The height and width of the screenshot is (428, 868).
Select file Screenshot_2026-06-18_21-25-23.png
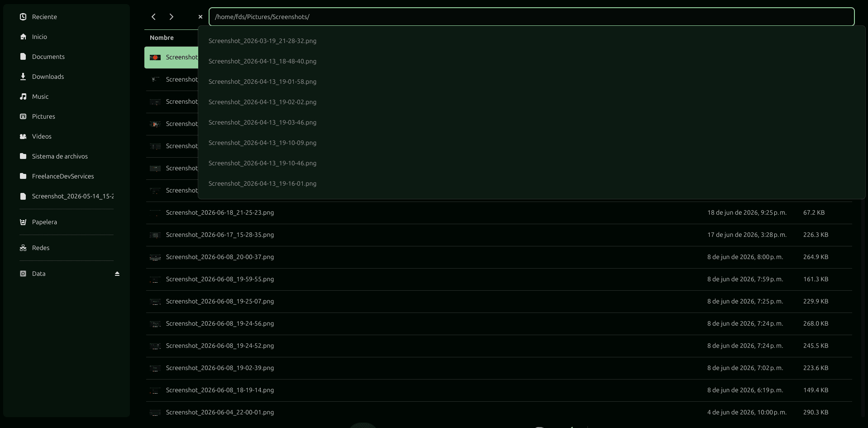coord(499,212)
